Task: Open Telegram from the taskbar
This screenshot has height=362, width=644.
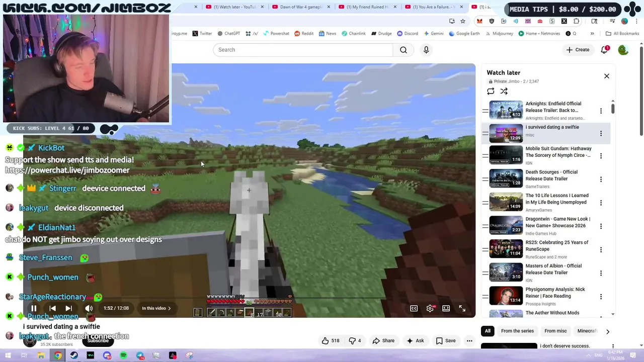Action: [140, 355]
